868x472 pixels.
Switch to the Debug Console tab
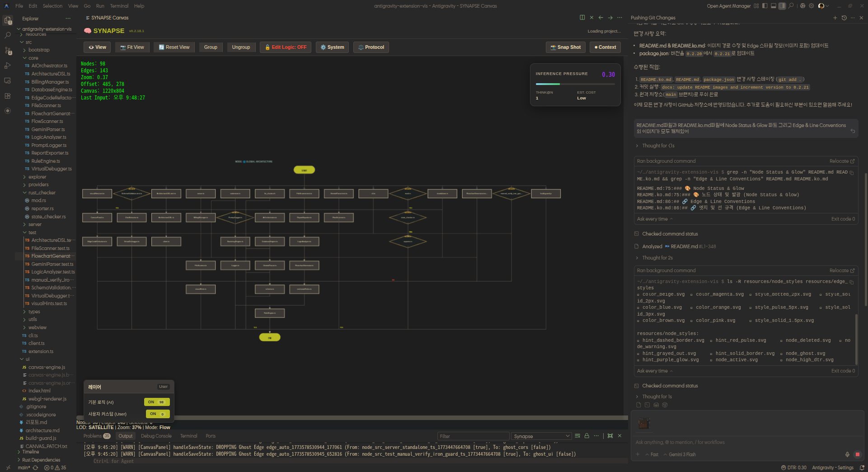[x=156, y=436]
